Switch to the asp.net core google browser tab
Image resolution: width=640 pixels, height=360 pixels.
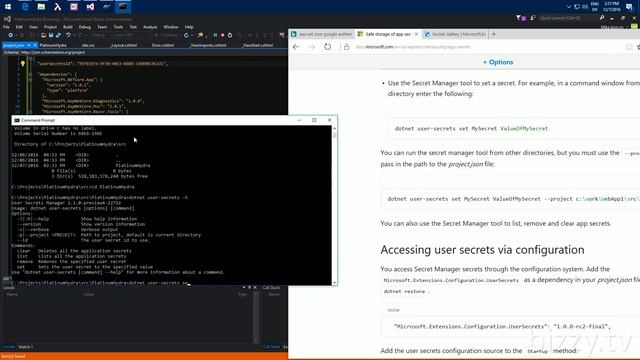321,34
